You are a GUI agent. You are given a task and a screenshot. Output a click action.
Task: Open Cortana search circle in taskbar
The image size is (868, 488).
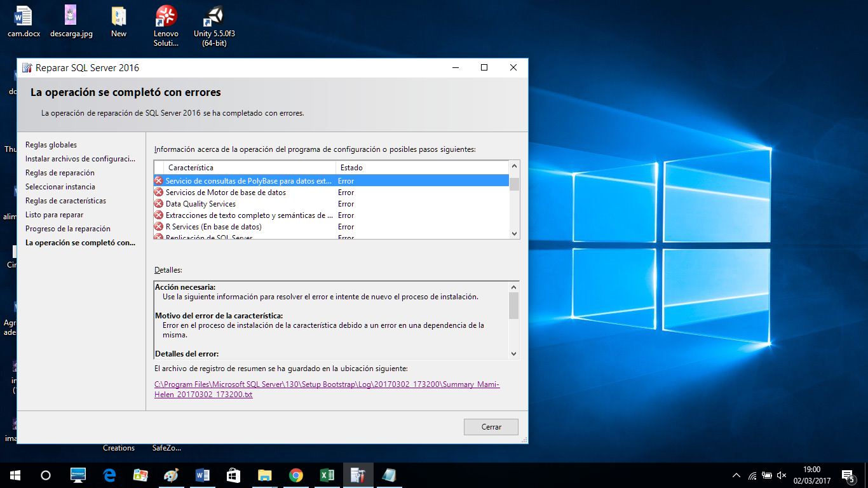click(45, 475)
